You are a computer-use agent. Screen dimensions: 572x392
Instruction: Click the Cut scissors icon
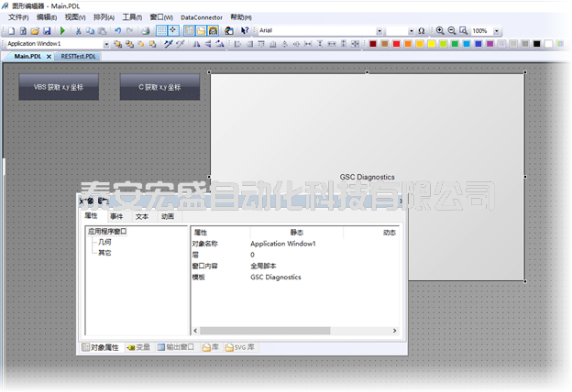click(79, 30)
